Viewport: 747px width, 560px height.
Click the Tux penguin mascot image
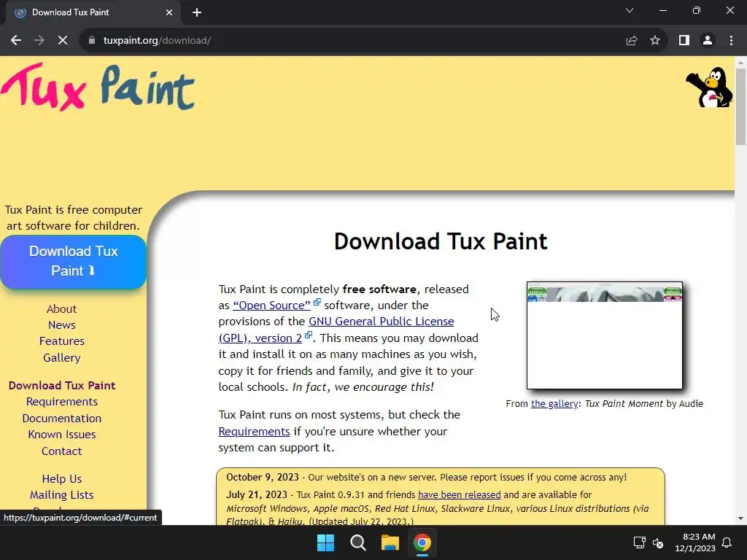[x=709, y=87]
